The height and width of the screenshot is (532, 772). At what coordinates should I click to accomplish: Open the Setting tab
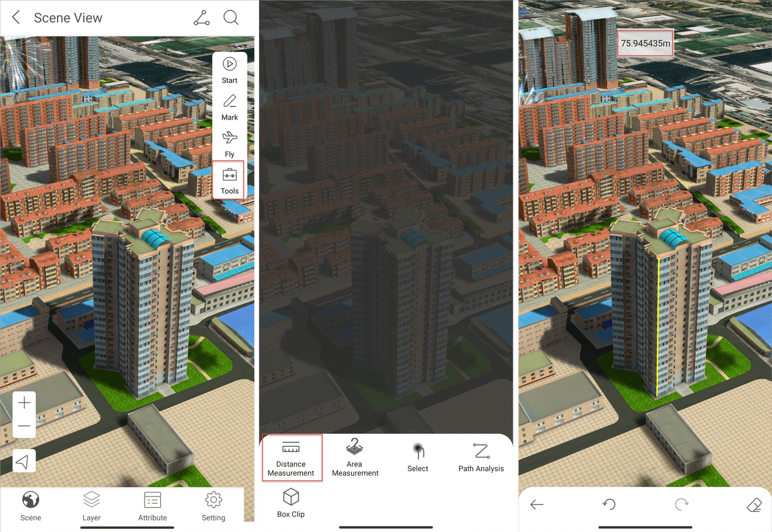tap(213, 507)
